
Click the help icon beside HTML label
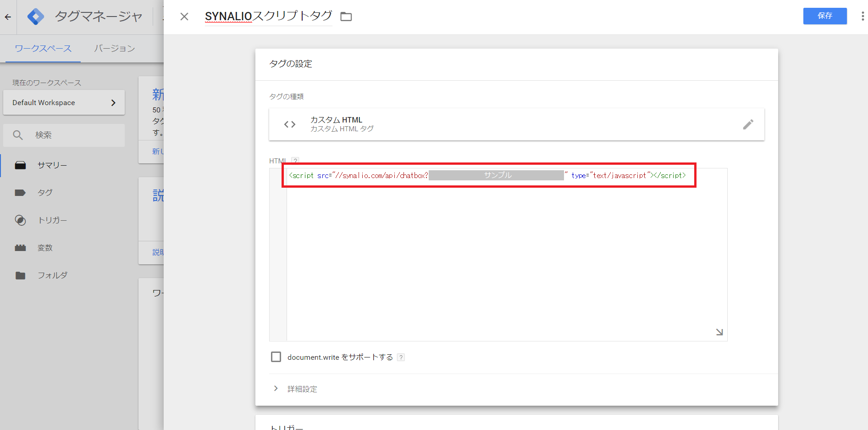pyautogui.click(x=295, y=161)
